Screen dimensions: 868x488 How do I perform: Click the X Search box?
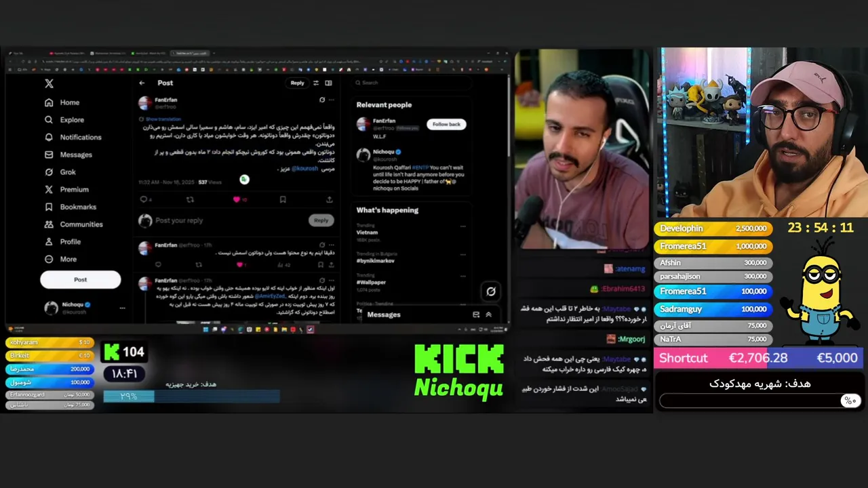pyautogui.click(x=412, y=83)
